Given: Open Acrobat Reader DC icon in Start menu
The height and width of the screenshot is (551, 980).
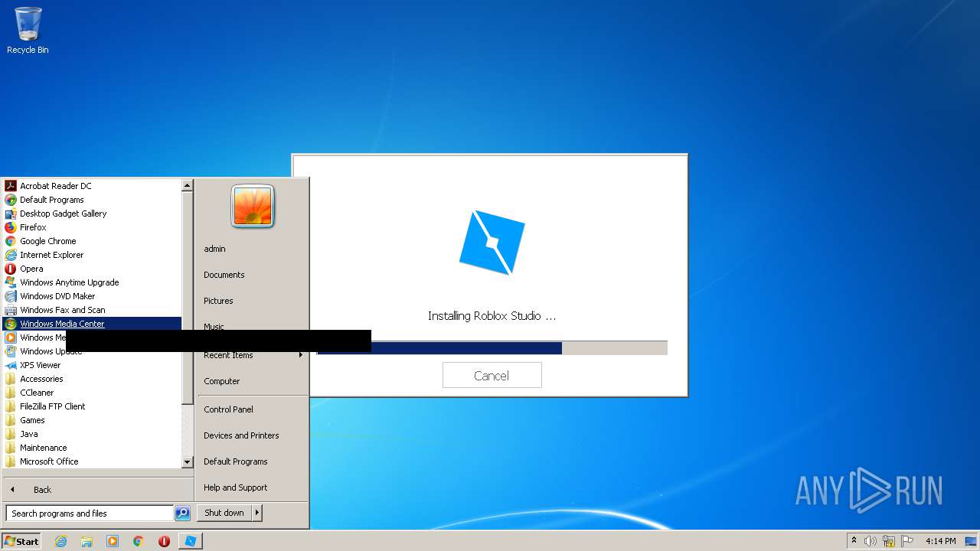Looking at the screenshot, I should [x=11, y=186].
